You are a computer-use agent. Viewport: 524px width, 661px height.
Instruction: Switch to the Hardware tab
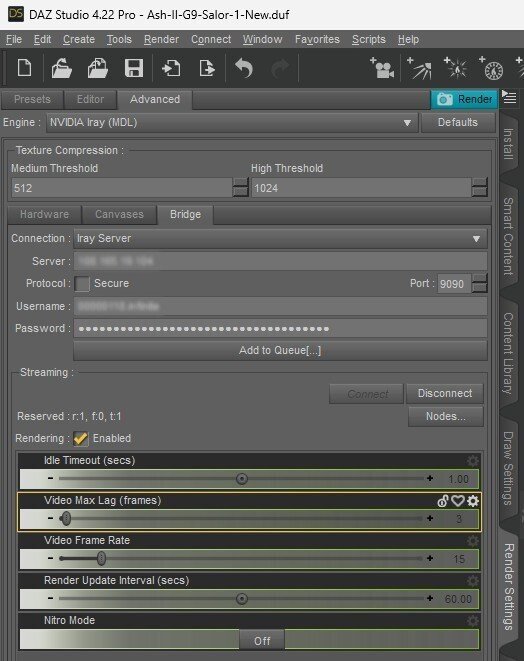[44, 215]
